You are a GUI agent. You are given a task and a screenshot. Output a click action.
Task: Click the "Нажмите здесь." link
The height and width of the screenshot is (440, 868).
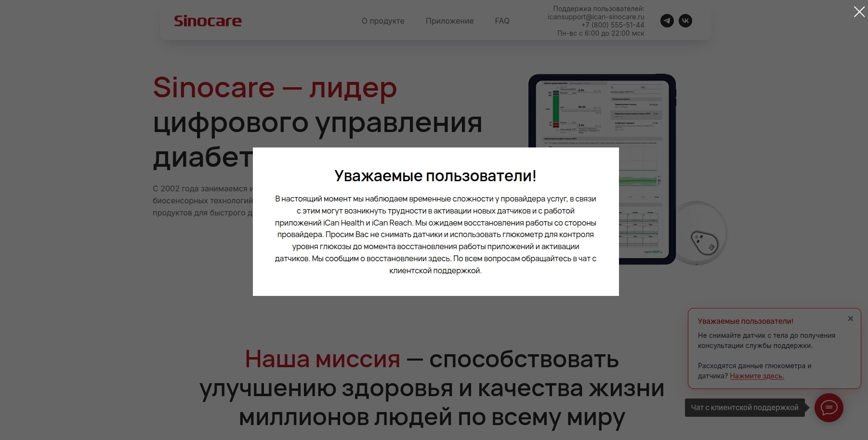(x=757, y=376)
